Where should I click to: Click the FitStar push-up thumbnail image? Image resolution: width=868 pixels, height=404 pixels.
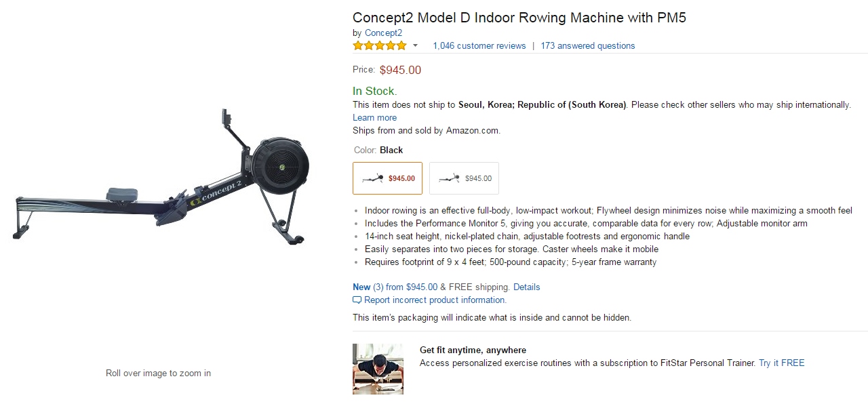coord(378,369)
